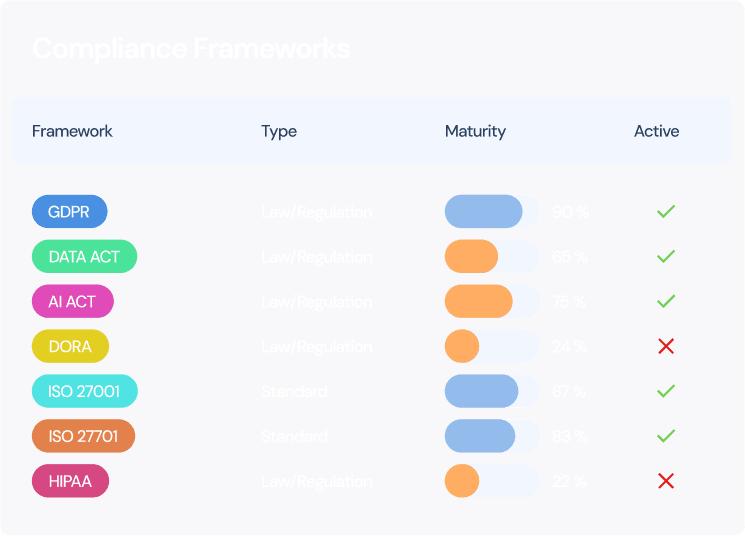Screen dimensions: 745x536
Task: Click the green checkmark for GDPR
Action: pyautogui.click(x=666, y=212)
